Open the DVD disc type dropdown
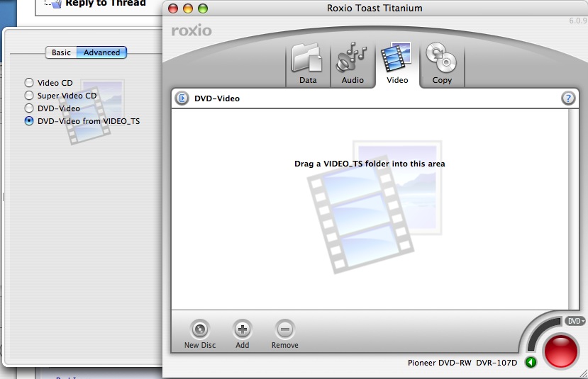The height and width of the screenshot is (379, 588). tap(575, 321)
